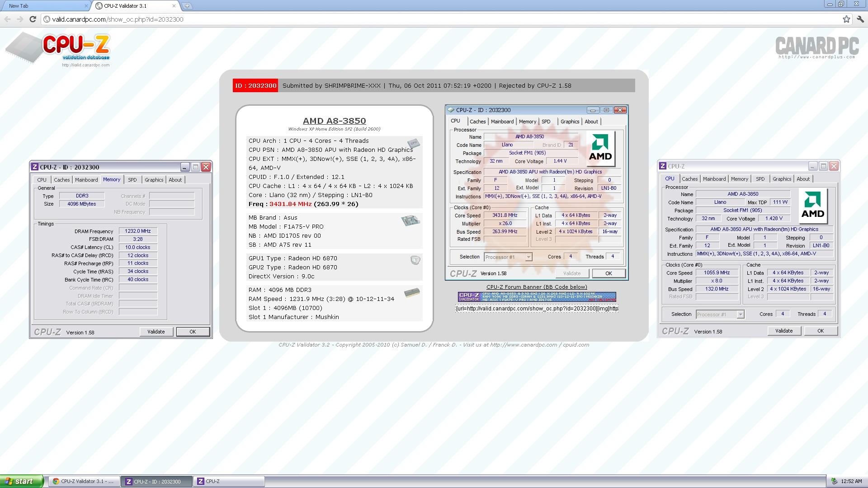Viewport: 868px width, 488px height.
Task: Open the Processor #1 dropdown in right CPU-Z
Action: pos(720,314)
